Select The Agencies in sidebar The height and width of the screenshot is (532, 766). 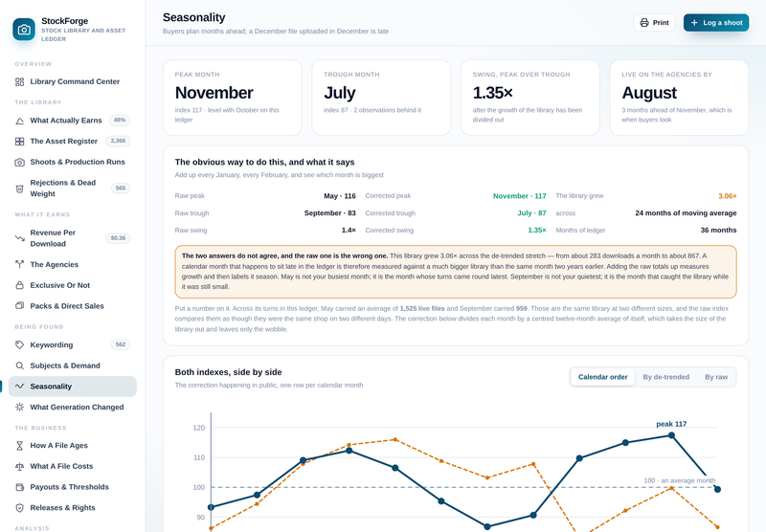(73, 264)
